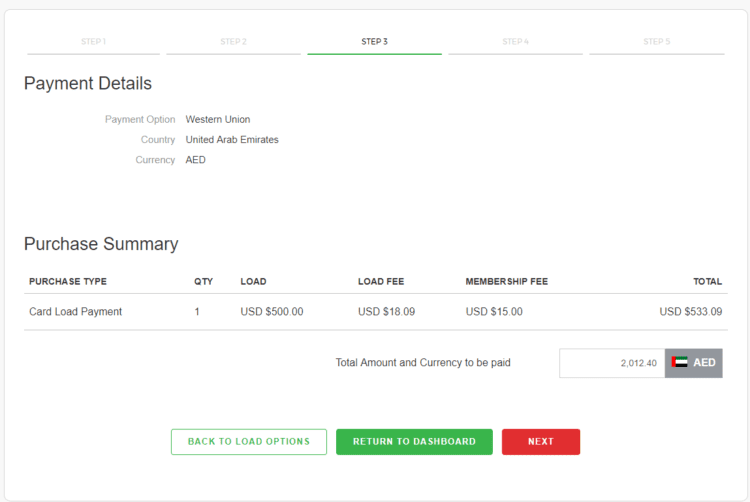Viewport: 750px width, 502px height.
Task: Go to the Step 1 tab
Action: (x=93, y=42)
